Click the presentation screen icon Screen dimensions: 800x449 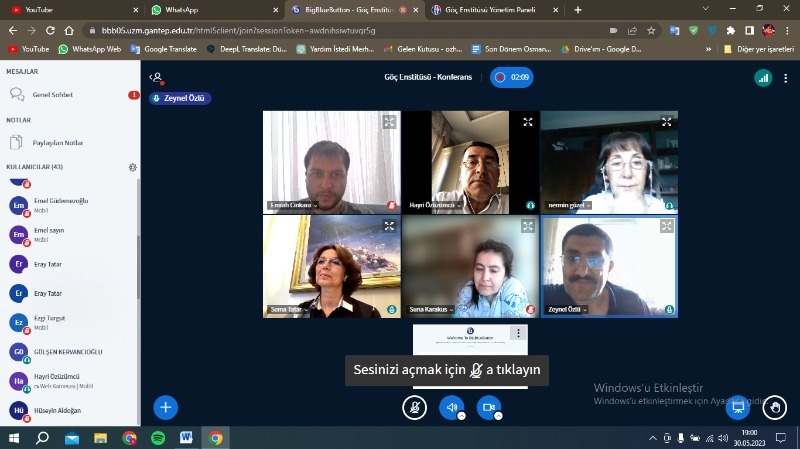coord(738,407)
